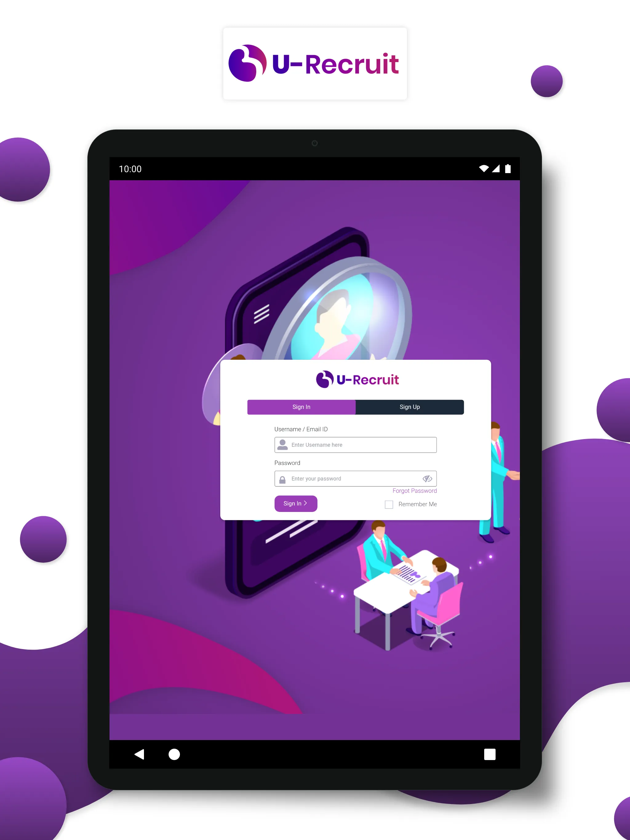Click the Sign In button
The width and height of the screenshot is (630, 840).
pyautogui.click(x=296, y=504)
